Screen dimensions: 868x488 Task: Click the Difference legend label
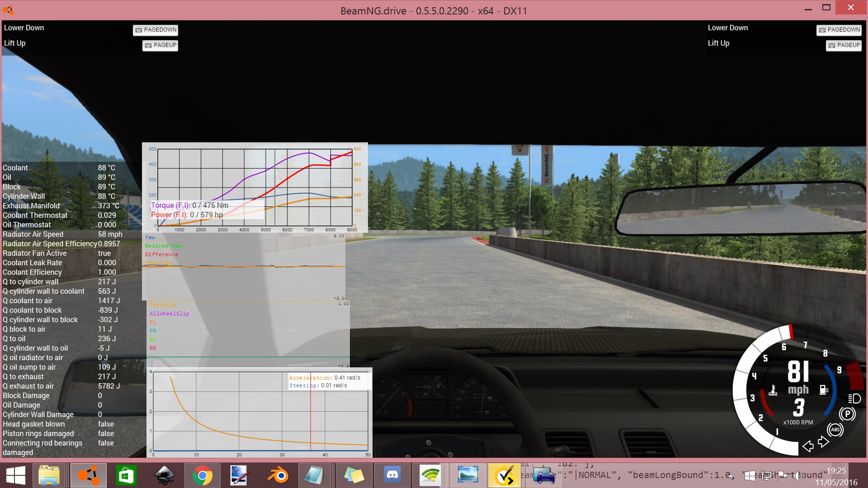tap(161, 255)
